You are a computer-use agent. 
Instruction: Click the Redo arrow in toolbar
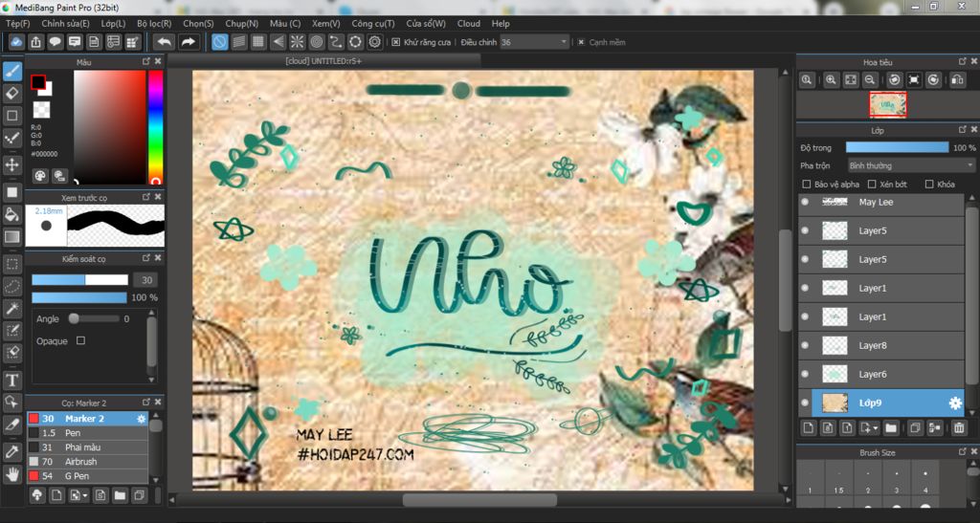point(188,42)
